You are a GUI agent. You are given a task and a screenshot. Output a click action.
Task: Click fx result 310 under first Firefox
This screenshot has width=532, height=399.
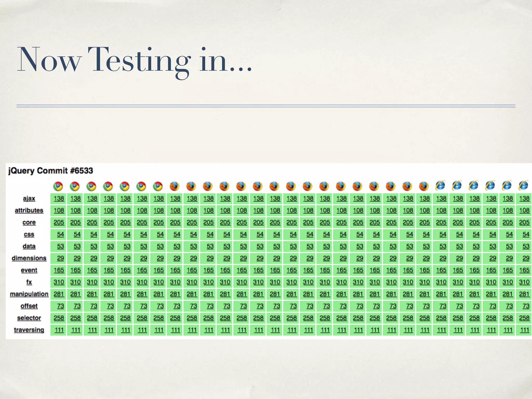click(x=175, y=282)
